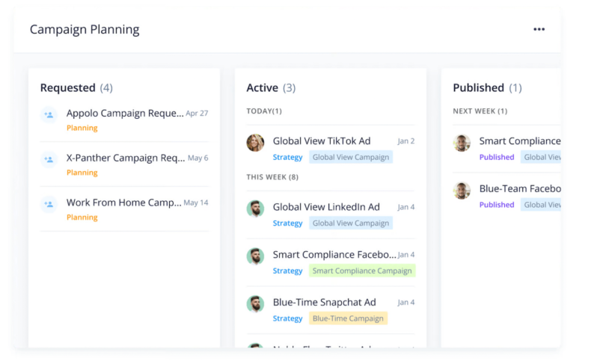Select the Requested (4) column header
This screenshot has height=364, width=606.
point(76,88)
